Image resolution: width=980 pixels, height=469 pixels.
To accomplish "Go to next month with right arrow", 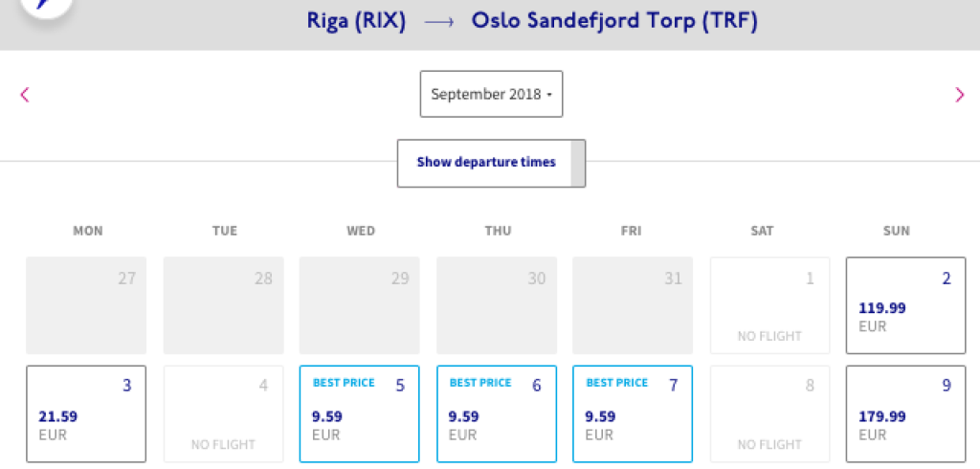I will [x=959, y=95].
